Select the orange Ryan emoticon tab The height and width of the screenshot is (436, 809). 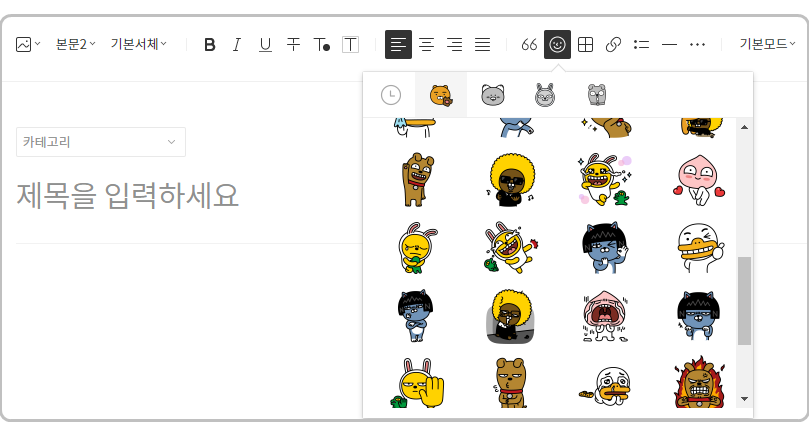click(x=441, y=95)
